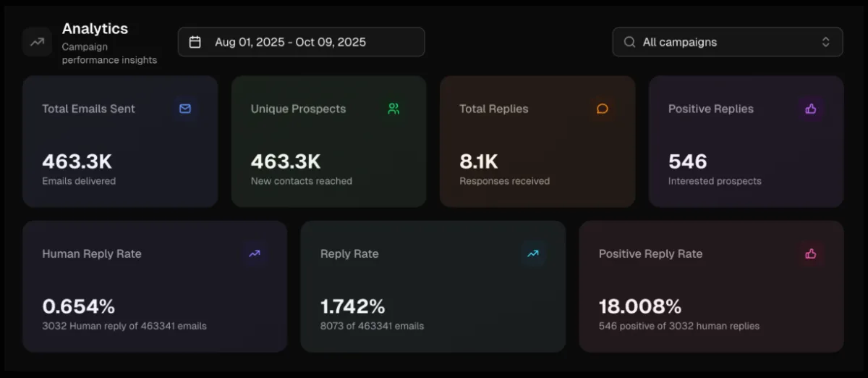The width and height of the screenshot is (868, 378).
Task: Click the 1.742% Reply Rate value
Action: [x=353, y=306]
